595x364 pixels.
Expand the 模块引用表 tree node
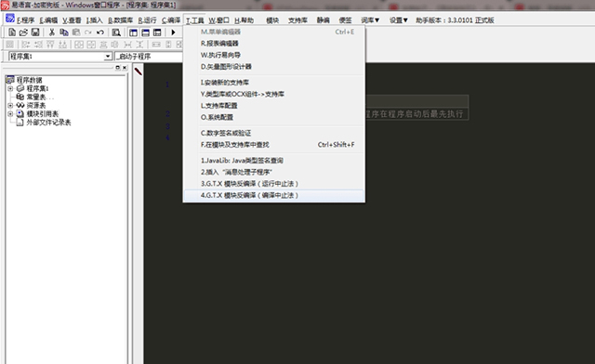10,113
